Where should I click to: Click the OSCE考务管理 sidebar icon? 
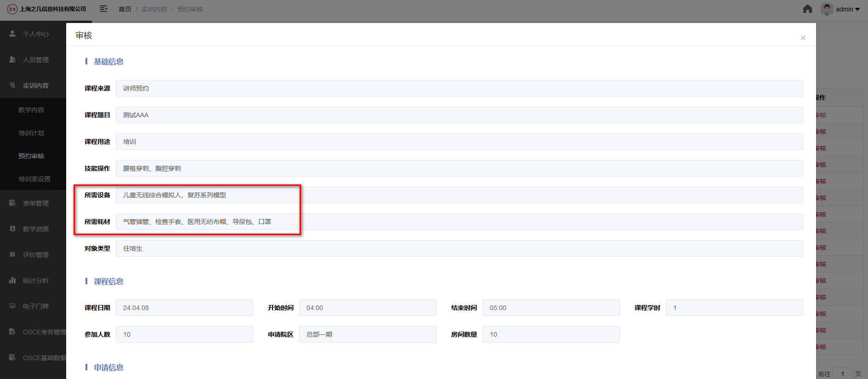coord(12,332)
